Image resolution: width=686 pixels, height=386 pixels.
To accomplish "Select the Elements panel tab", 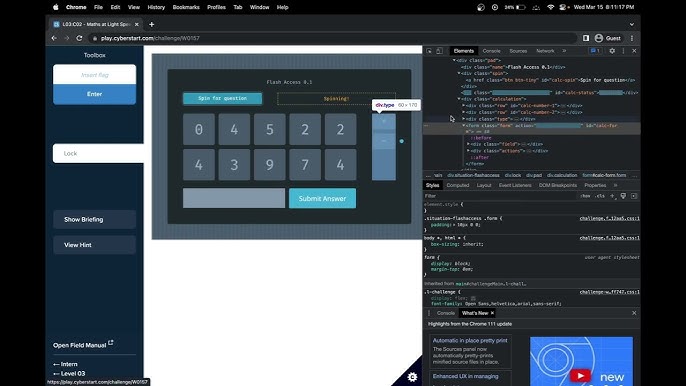I will (x=463, y=51).
